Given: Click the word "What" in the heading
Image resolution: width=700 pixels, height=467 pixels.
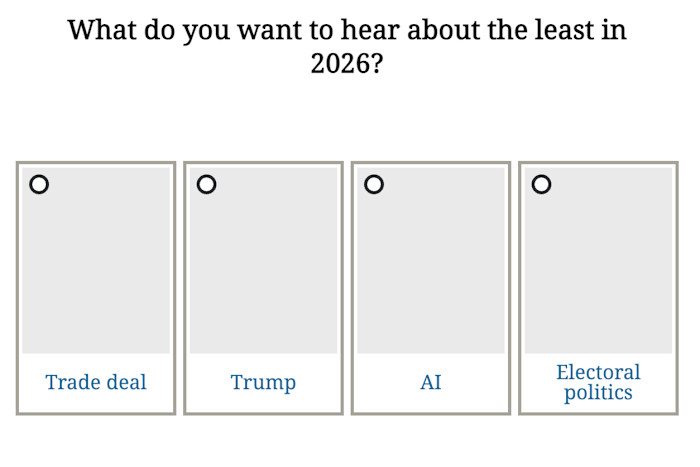Looking at the screenshot, I should coord(100,29).
